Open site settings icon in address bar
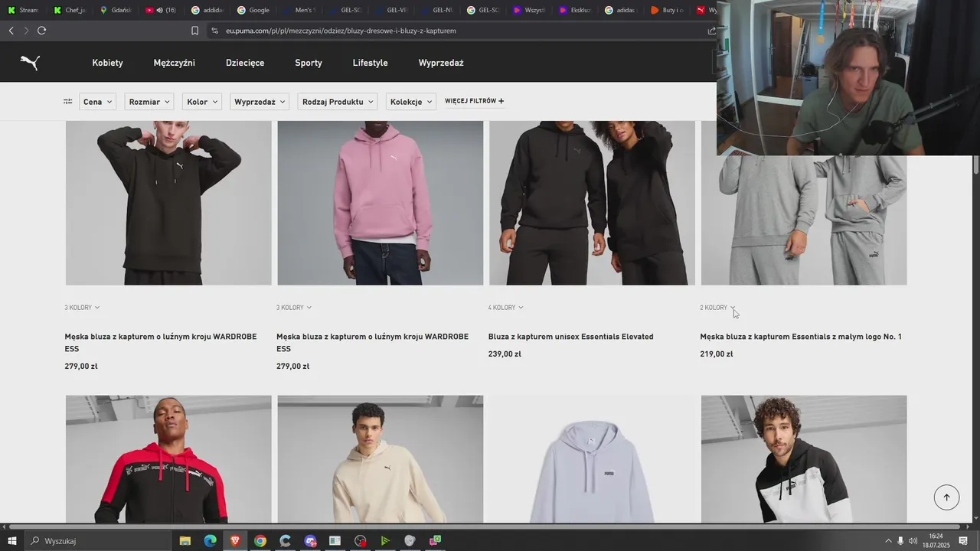Viewport: 980px width, 551px height. (215, 31)
